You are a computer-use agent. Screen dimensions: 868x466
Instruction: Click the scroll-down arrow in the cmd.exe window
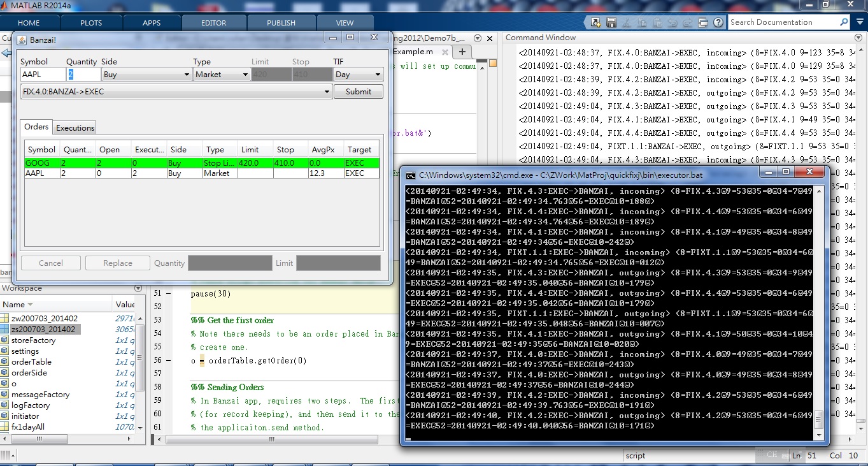coord(820,435)
